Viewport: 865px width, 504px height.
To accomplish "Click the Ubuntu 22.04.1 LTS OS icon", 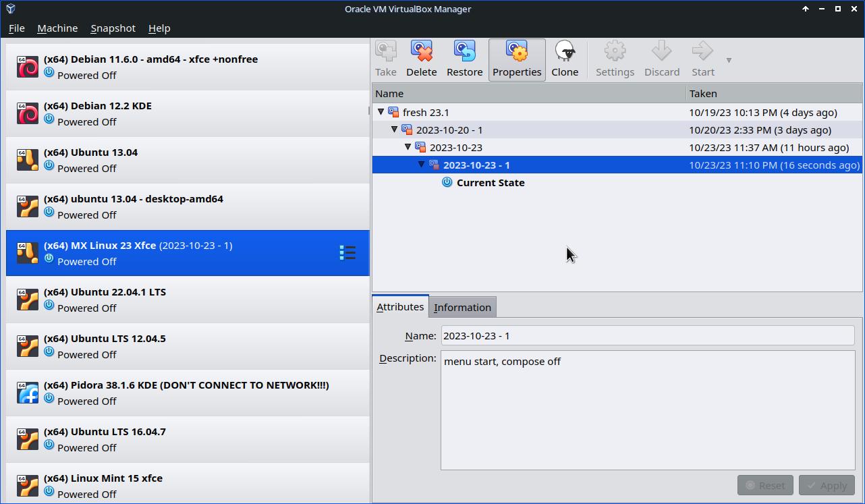I will click(28, 300).
